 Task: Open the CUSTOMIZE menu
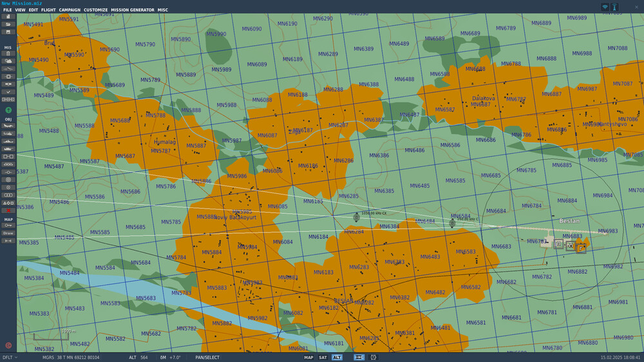coord(96,10)
